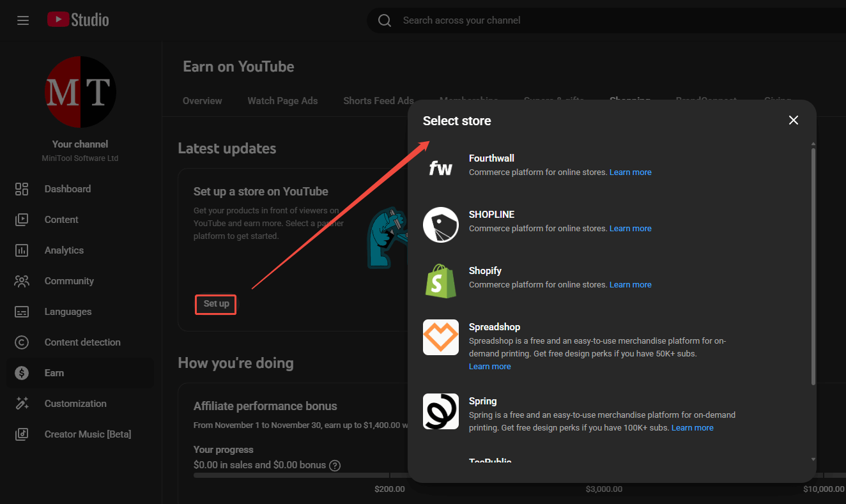Image resolution: width=846 pixels, height=504 pixels.
Task: Open the Community section icon
Action: (x=21, y=280)
